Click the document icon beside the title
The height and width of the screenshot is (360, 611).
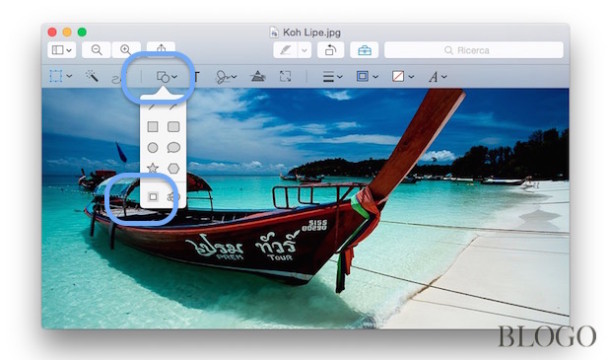pos(274,32)
